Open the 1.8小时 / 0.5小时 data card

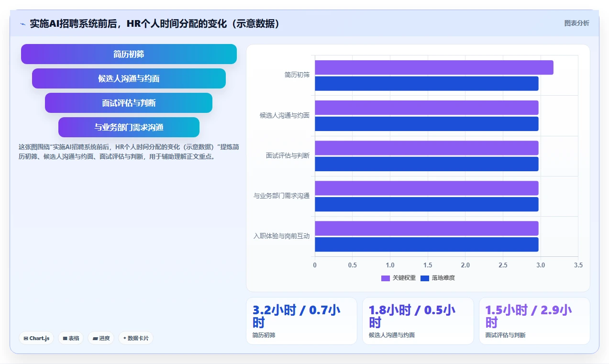418,321
